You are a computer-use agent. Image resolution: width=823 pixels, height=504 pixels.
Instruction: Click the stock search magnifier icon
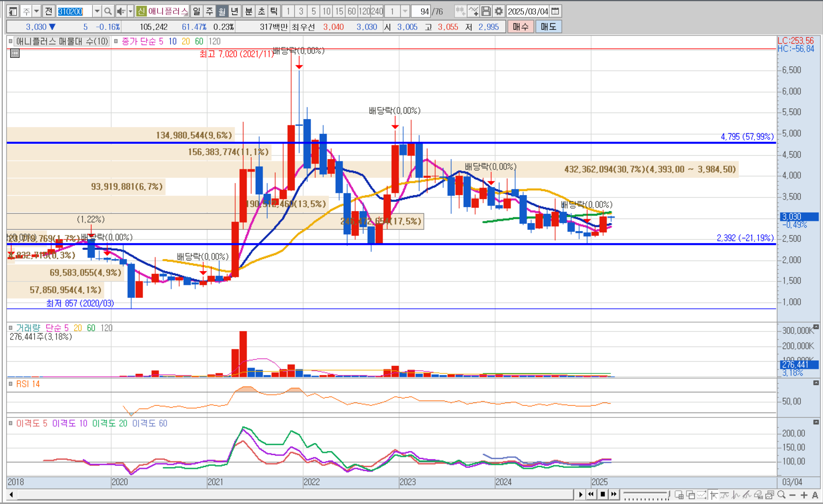108,11
